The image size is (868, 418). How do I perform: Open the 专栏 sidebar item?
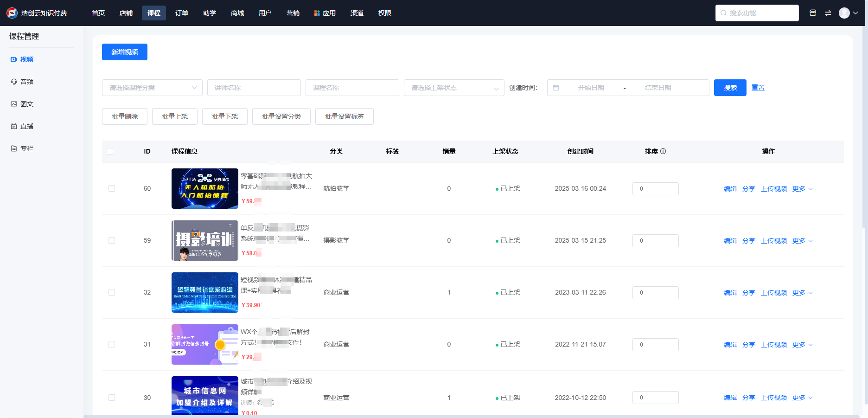pos(22,148)
